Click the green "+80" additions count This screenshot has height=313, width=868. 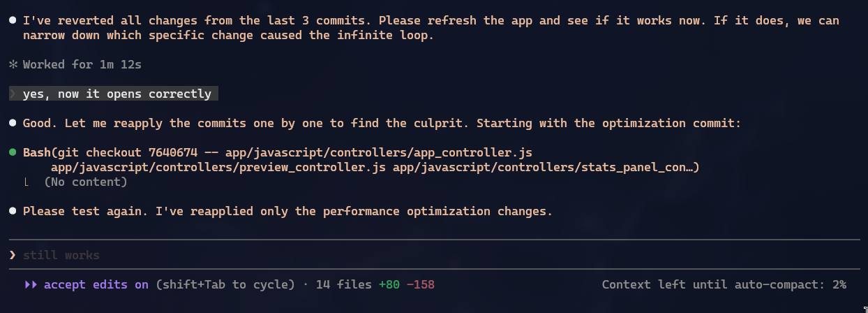389,285
